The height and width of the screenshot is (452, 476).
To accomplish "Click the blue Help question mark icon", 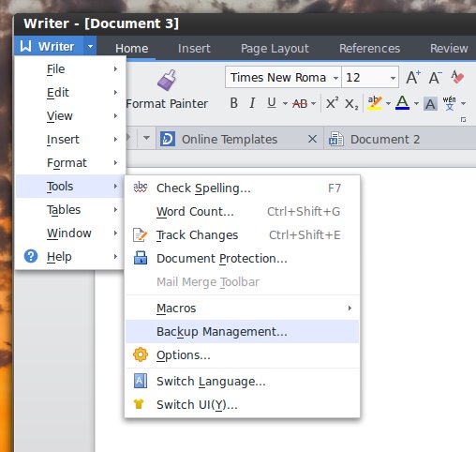I will click(31, 257).
